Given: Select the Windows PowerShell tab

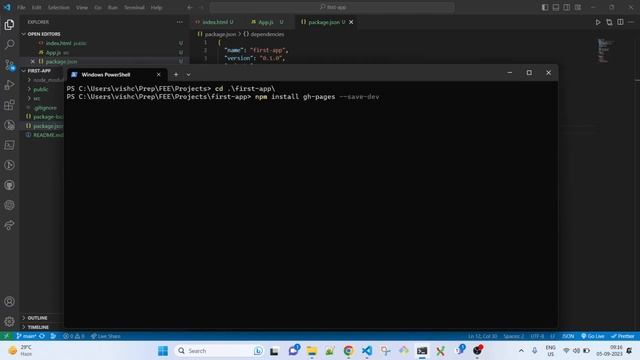Looking at the screenshot, I should 106,74.
